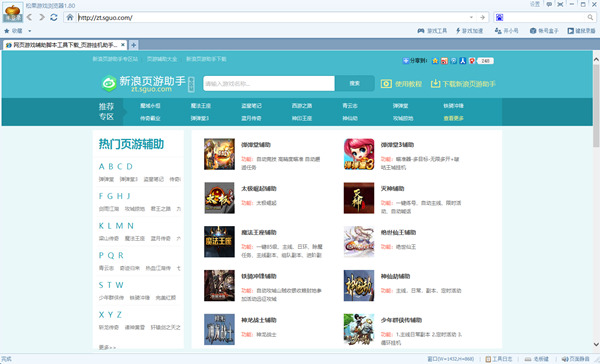
Task: Click 查看更多 in recommended nav
Action: click(453, 118)
